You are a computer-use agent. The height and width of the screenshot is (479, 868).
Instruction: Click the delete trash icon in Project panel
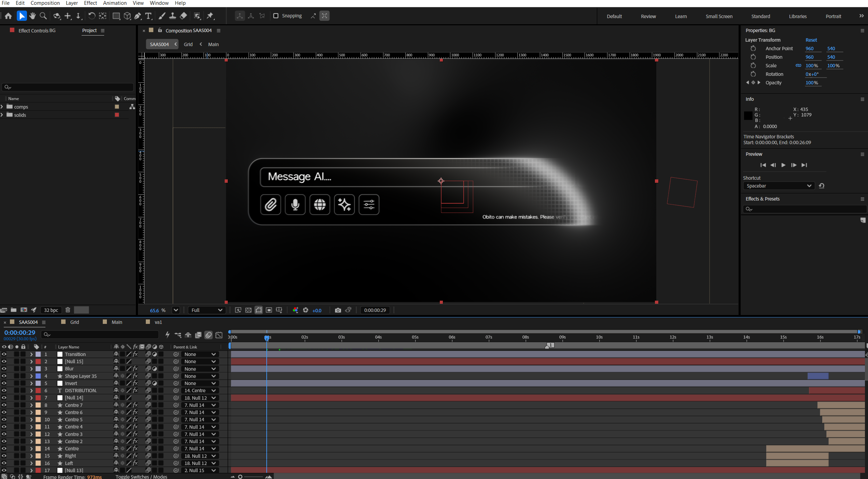[x=68, y=310]
